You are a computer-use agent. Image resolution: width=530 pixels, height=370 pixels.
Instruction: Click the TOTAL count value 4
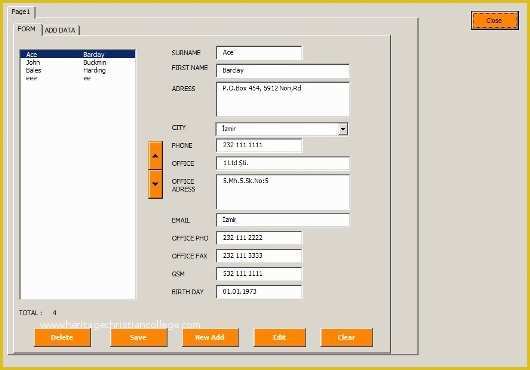pyautogui.click(x=55, y=313)
